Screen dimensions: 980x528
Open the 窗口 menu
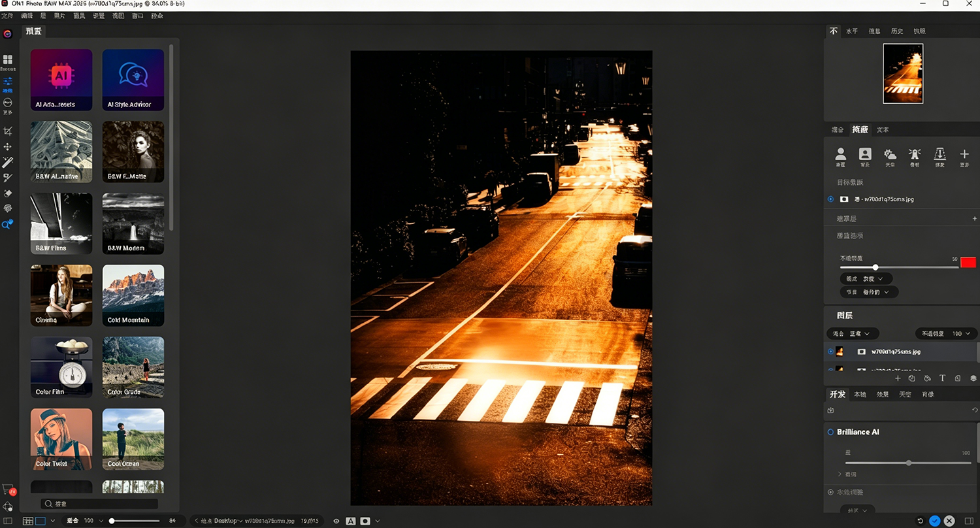138,16
